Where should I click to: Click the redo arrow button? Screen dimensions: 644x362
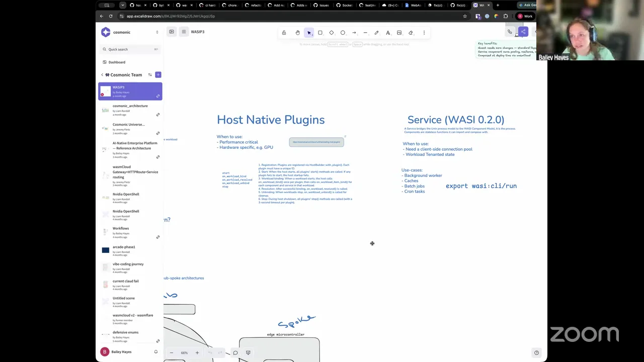[220, 353]
